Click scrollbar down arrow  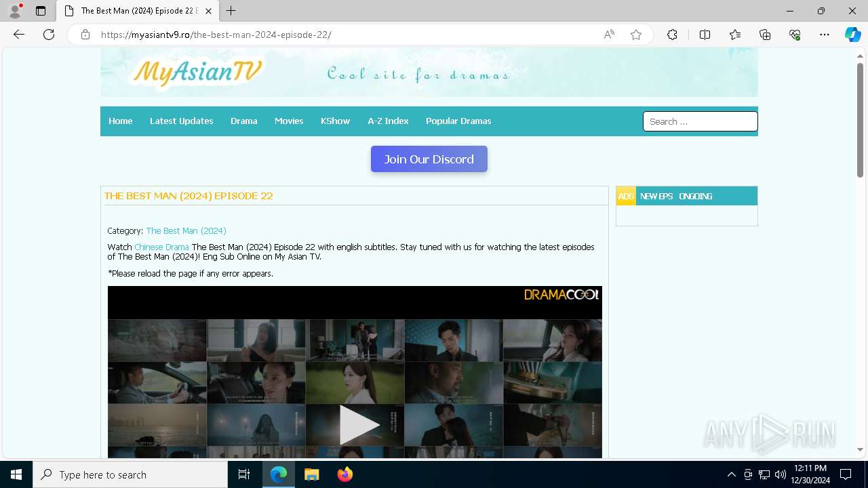tap(860, 449)
